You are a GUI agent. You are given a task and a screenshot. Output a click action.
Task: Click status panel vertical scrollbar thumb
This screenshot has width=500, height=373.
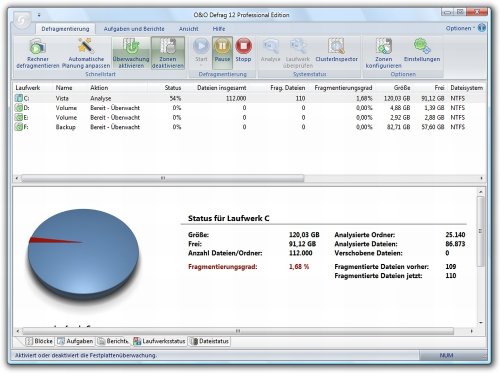coord(480,231)
